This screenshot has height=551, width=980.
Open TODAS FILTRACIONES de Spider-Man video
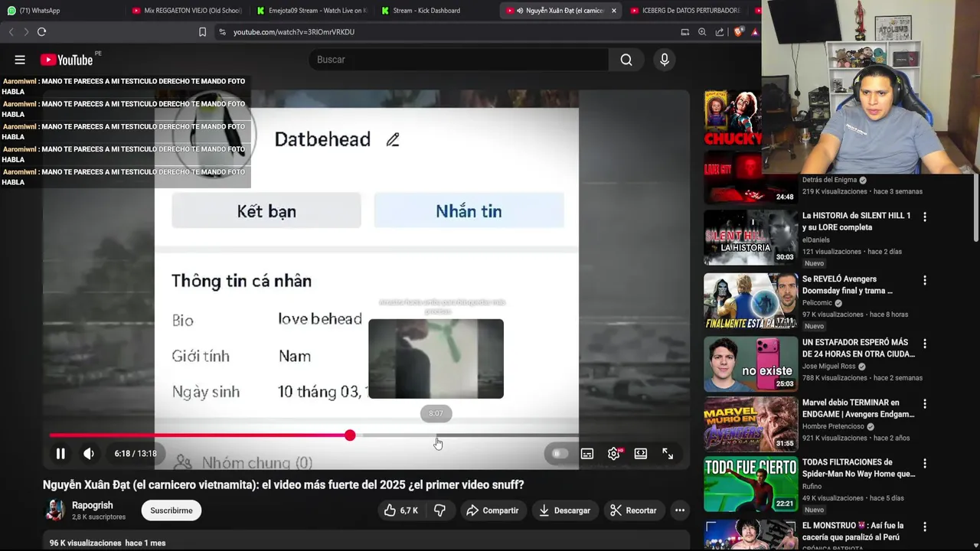coord(859,468)
